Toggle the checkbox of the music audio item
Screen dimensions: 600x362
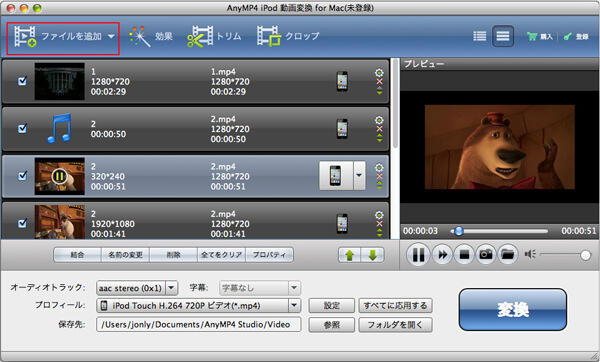tap(23, 129)
